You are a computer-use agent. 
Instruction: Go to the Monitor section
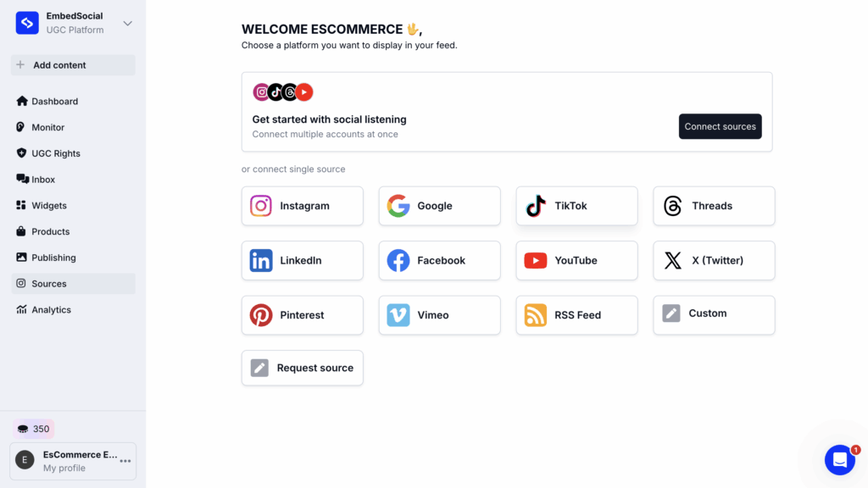click(x=47, y=127)
